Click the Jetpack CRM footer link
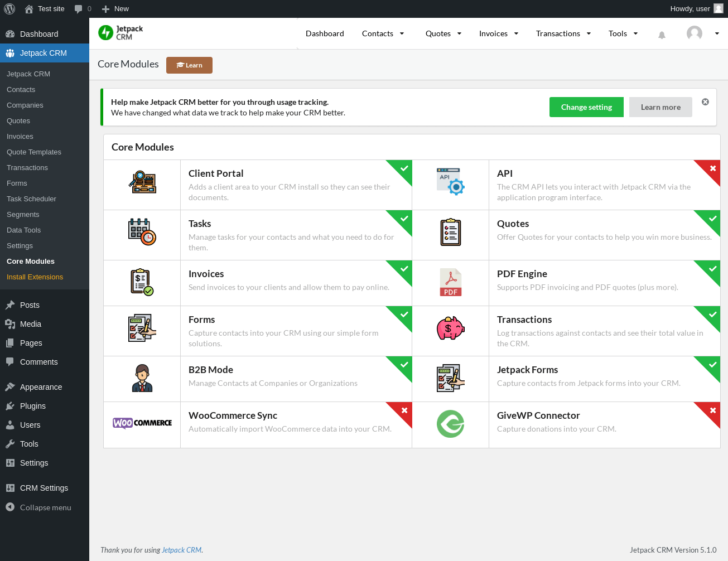The height and width of the screenshot is (561, 728). pyautogui.click(x=182, y=550)
